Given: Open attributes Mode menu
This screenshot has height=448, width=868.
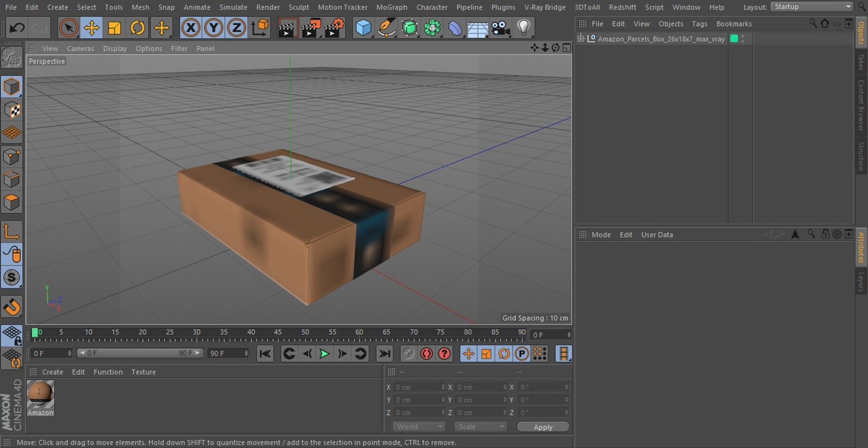Looking at the screenshot, I should [x=601, y=235].
